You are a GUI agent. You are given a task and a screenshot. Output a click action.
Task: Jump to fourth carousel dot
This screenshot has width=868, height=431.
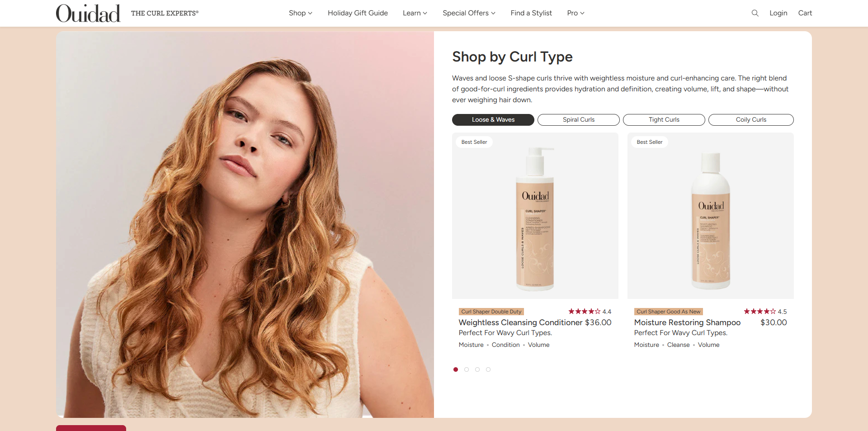[488, 369]
